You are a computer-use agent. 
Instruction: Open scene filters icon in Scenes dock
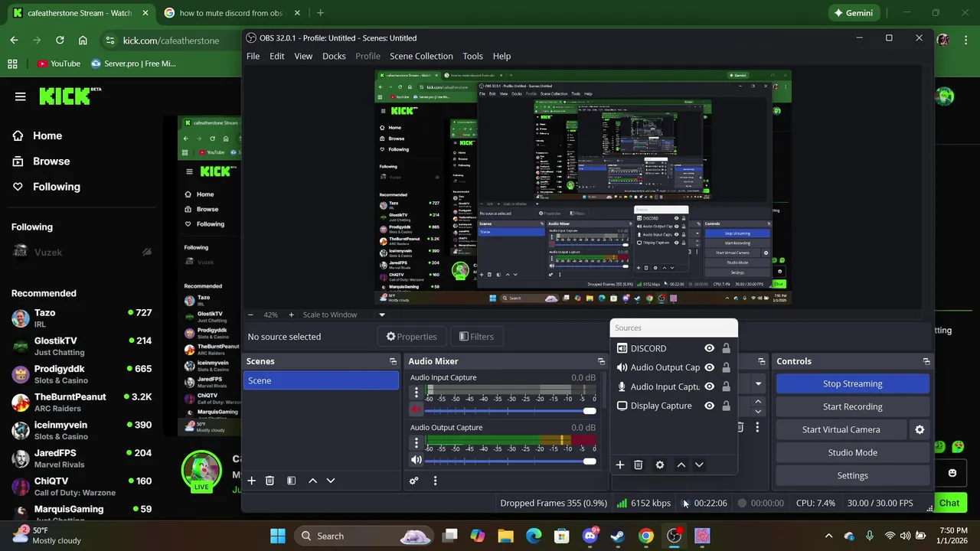pos(291,481)
